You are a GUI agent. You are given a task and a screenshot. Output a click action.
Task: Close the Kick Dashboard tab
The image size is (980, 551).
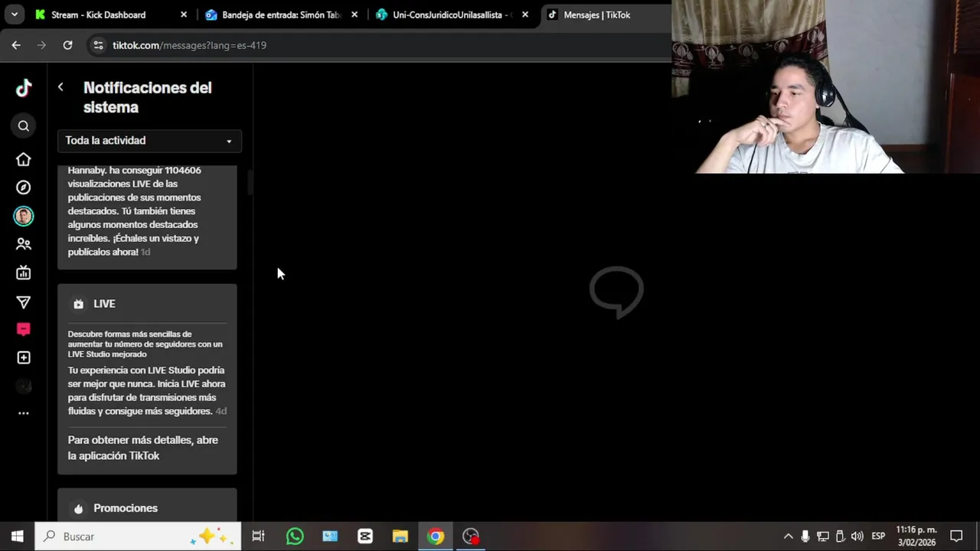184,15
